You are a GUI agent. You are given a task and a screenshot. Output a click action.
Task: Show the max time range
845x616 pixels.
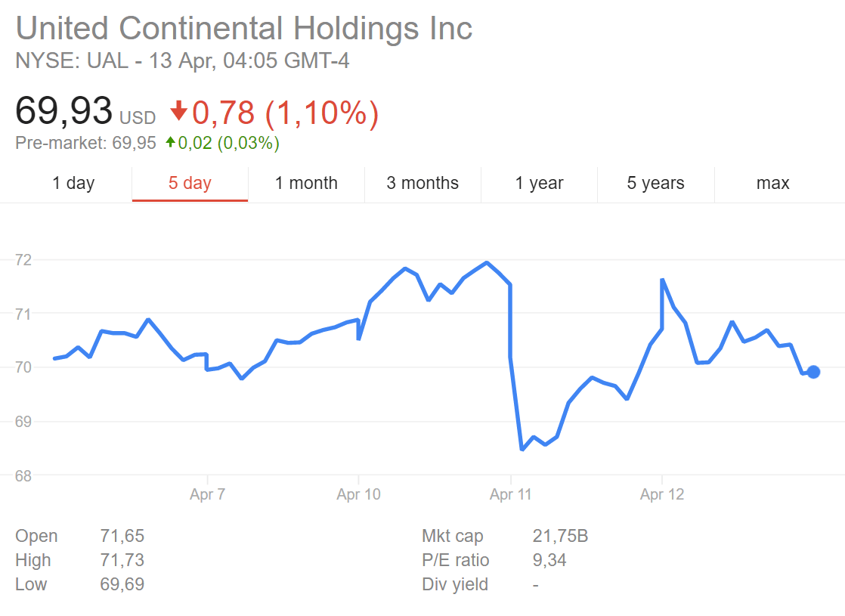[x=772, y=183]
